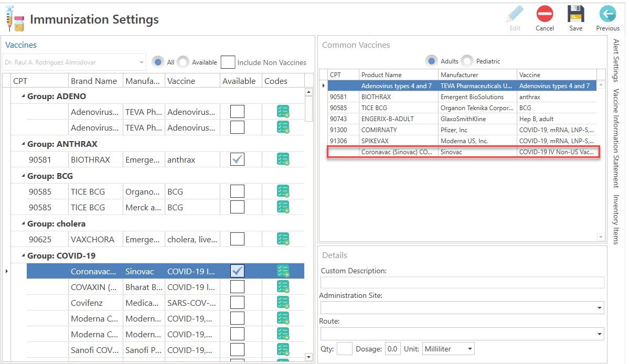Viewport: 629px width, 364px height.
Task: Select the SPIKEVAX row in Common Vaccines
Action: click(462, 141)
